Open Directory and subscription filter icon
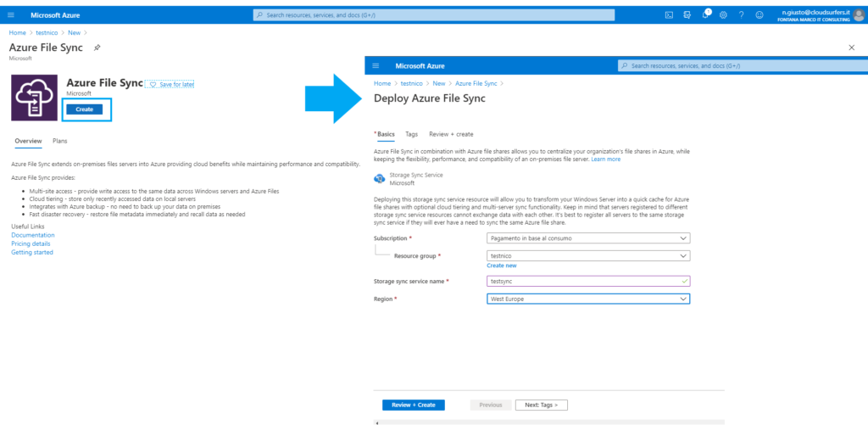The width and height of the screenshot is (868, 425). tap(687, 15)
